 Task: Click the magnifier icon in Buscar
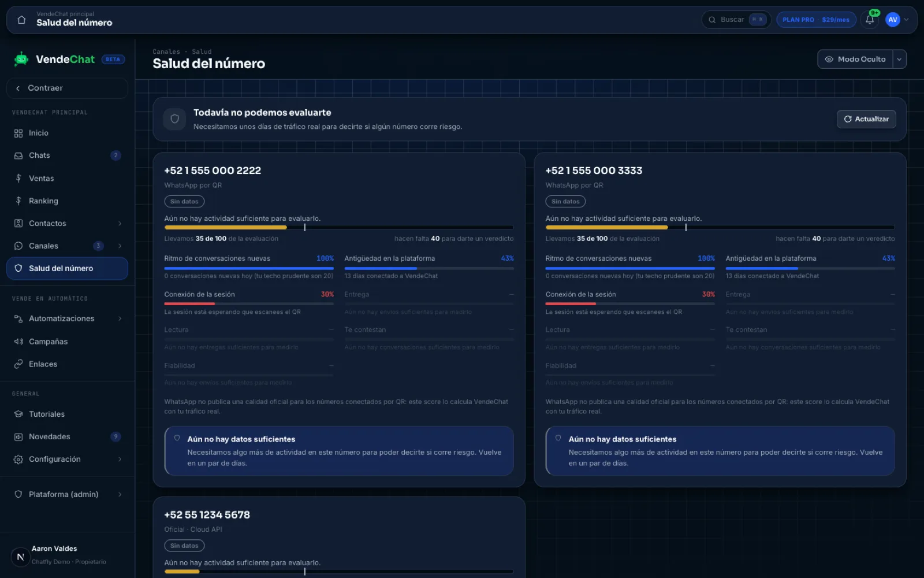712,20
